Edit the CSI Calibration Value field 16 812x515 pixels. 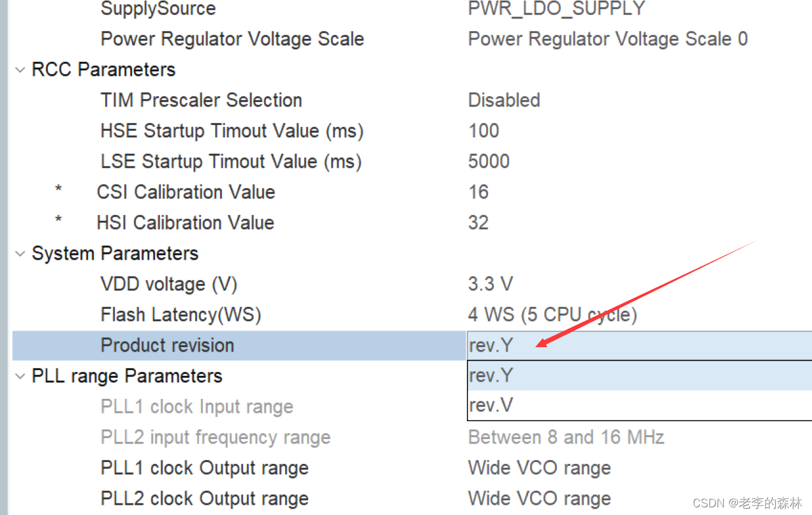point(478,192)
